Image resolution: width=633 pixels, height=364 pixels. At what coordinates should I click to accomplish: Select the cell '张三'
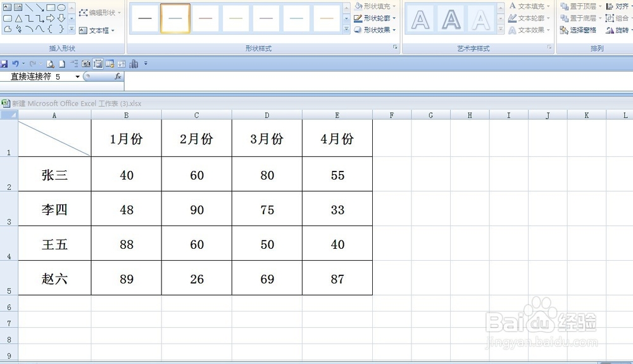tap(54, 174)
